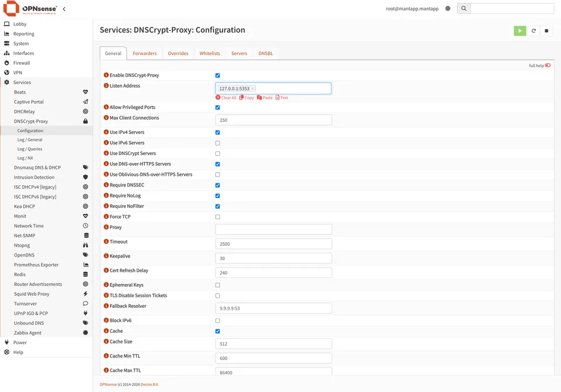Click the Network Time clock icon
The width and height of the screenshot is (561, 392).
pos(85,226)
